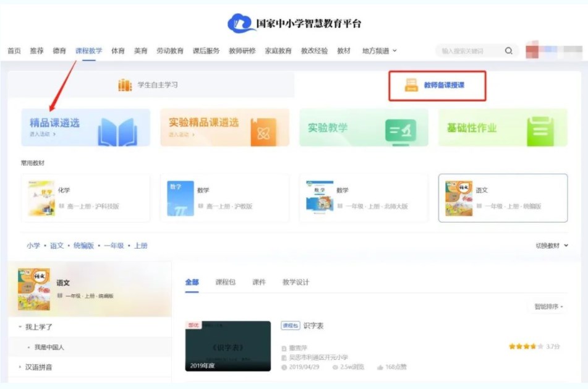Viewport: 588px width, 389px height.
Task: Click the thumbs-up 168点赞 icon
Action: tap(380, 367)
